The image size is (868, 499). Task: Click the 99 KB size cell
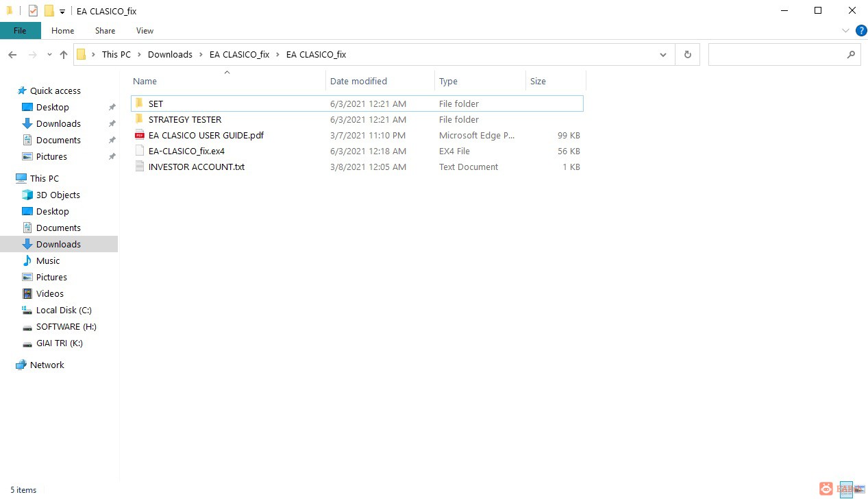pyautogui.click(x=569, y=135)
